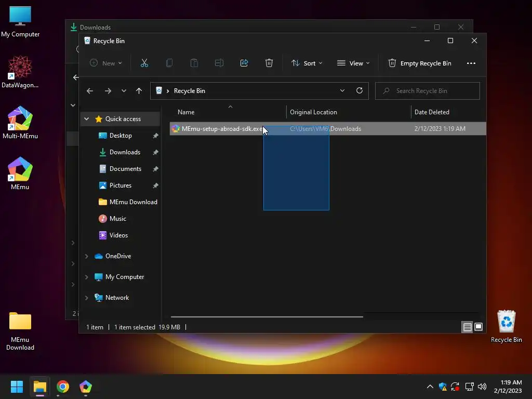
Task: Select Pictures in the navigation pane
Action: point(120,185)
